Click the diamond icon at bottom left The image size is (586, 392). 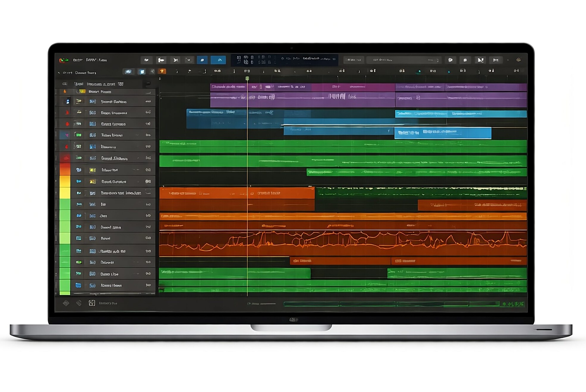click(x=66, y=303)
